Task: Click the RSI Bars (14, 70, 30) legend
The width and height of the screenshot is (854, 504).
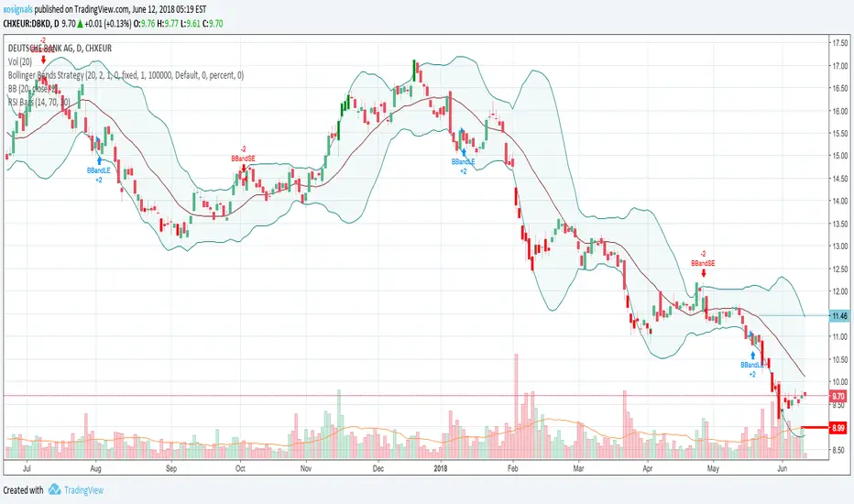Action: pos(38,102)
